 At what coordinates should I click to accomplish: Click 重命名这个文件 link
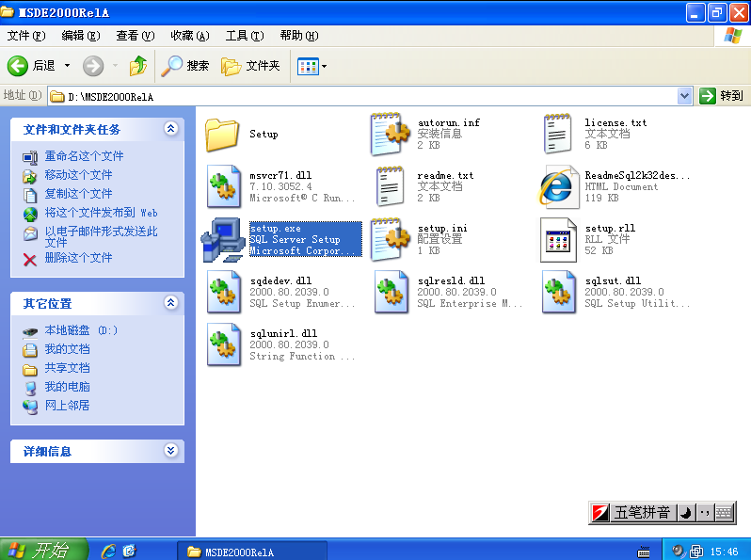pyautogui.click(x=85, y=155)
